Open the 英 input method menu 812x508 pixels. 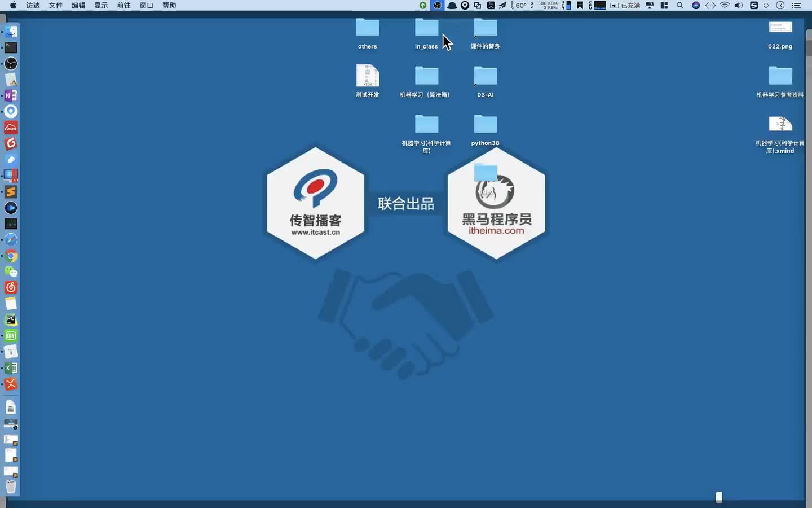pyautogui.click(x=491, y=5)
